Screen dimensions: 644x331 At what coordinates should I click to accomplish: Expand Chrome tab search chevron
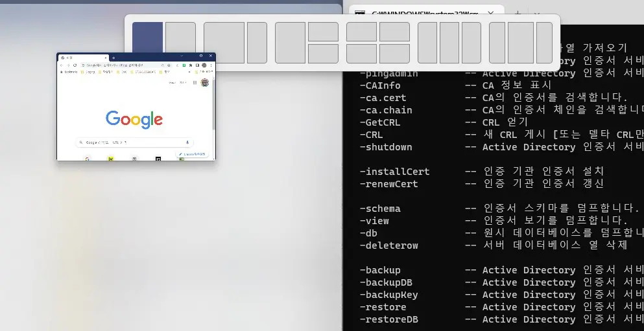point(182,56)
